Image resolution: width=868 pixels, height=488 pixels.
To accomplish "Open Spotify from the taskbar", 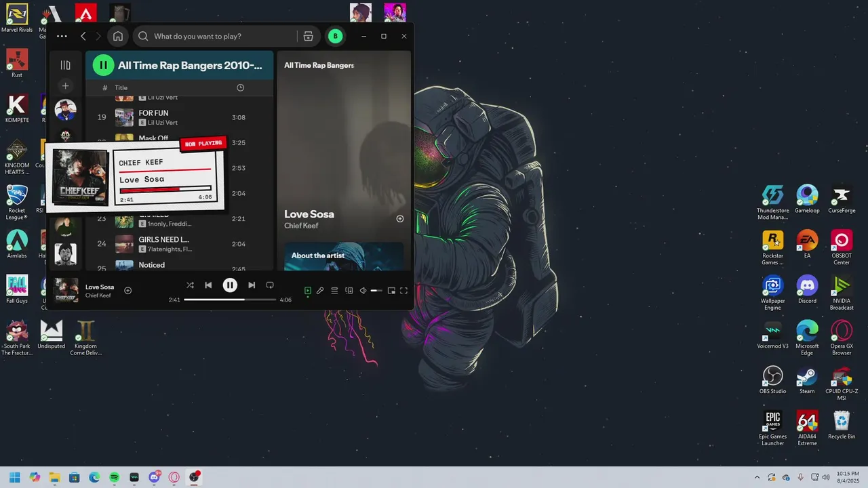I will tap(114, 477).
